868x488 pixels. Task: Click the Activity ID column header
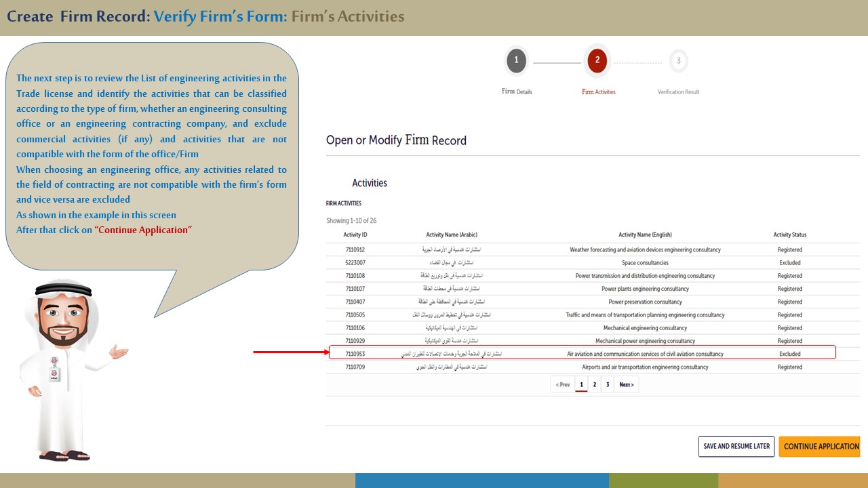(x=355, y=235)
